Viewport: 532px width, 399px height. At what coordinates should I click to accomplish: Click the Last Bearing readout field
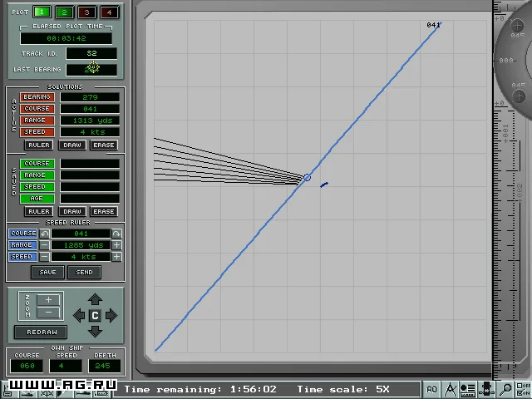click(x=91, y=70)
